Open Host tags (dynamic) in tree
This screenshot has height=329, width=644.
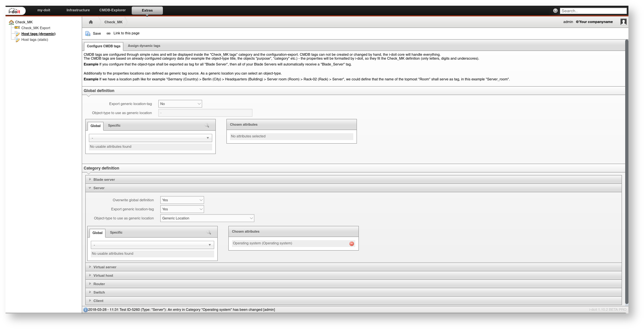click(x=38, y=34)
